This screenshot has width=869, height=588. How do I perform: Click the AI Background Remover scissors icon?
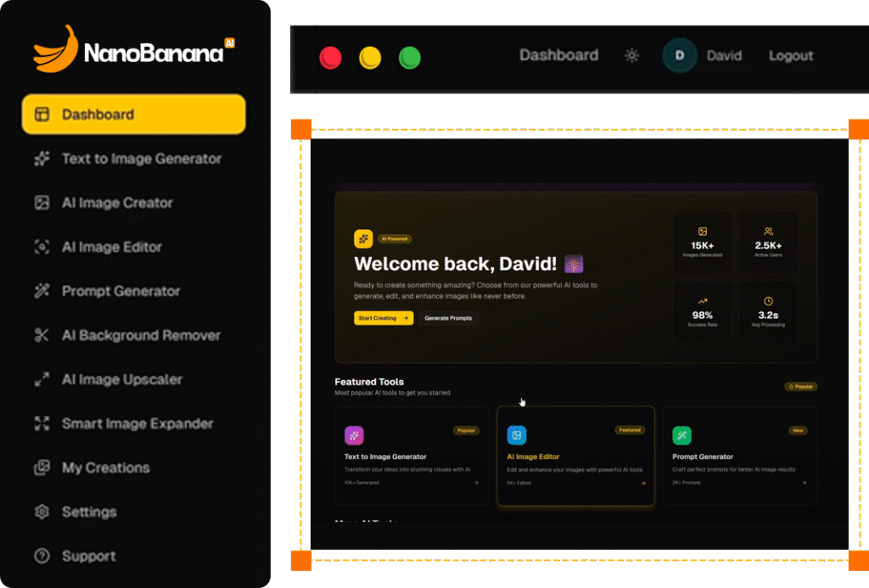(42, 335)
